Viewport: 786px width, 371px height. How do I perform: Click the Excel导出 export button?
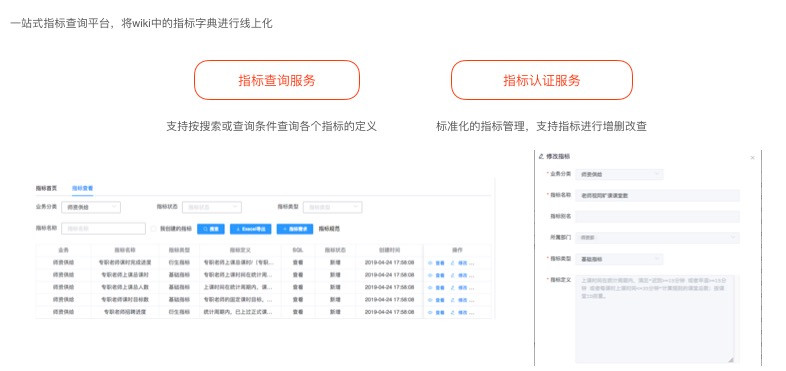pyautogui.click(x=251, y=229)
